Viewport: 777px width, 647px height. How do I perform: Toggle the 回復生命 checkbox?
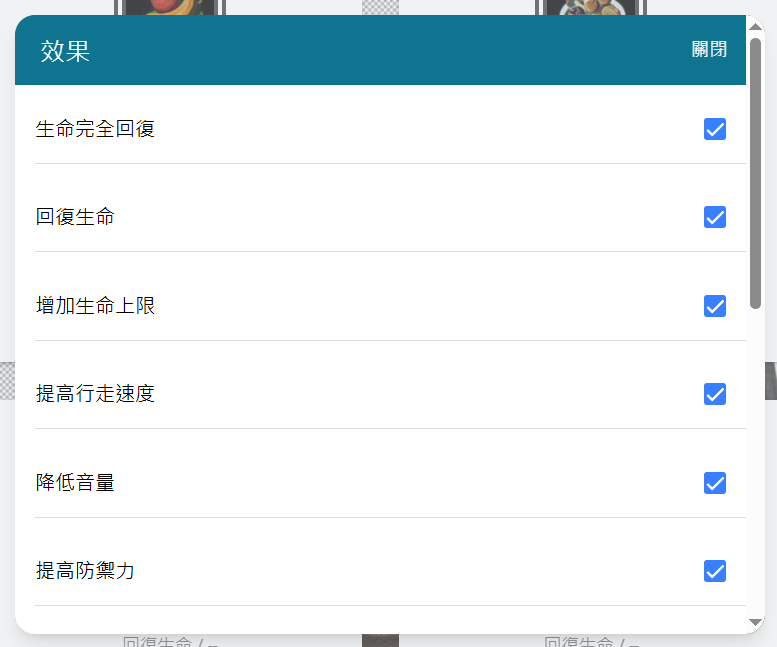(x=715, y=217)
